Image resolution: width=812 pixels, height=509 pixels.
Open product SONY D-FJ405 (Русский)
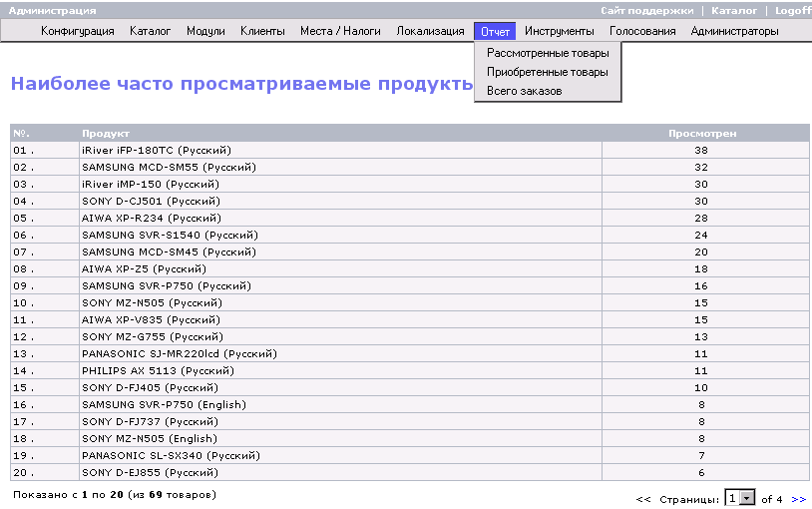[151, 387]
